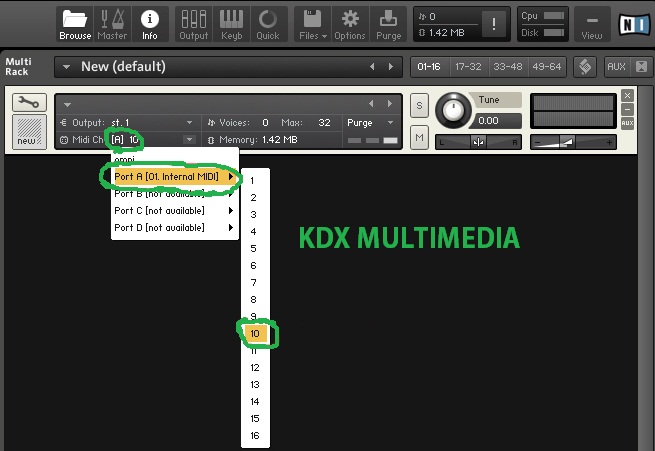Open the global Purge menu
655x451 pixels.
(x=388, y=25)
